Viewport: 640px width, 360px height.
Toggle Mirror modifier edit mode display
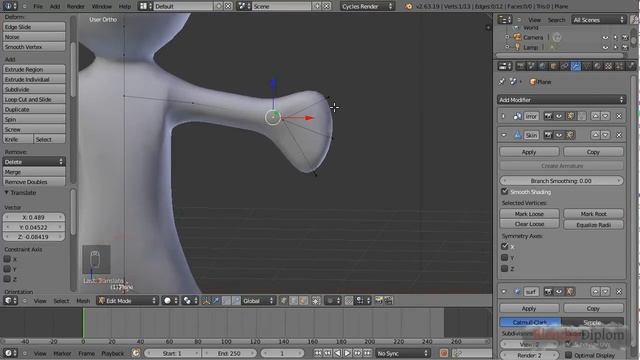[x=571, y=116]
